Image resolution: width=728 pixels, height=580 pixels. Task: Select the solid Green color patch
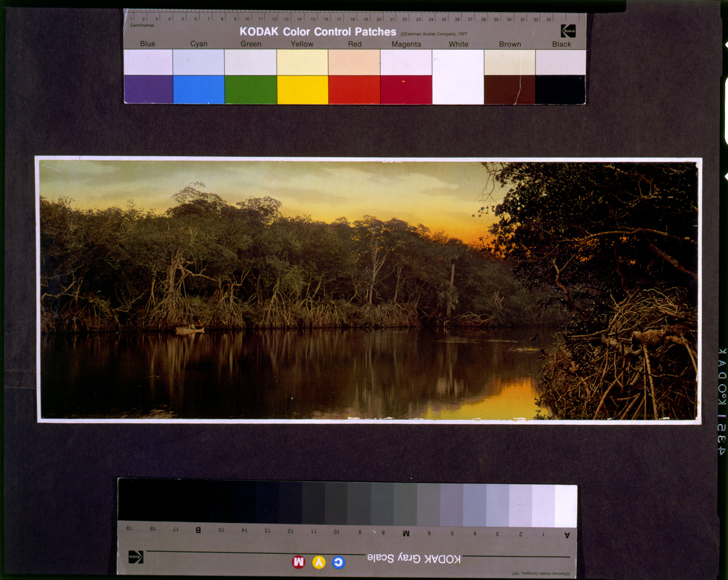pyautogui.click(x=251, y=89)
